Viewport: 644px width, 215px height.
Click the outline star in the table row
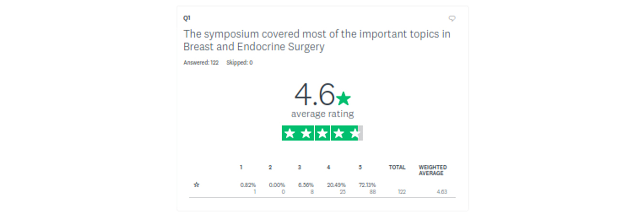[196, 184]
